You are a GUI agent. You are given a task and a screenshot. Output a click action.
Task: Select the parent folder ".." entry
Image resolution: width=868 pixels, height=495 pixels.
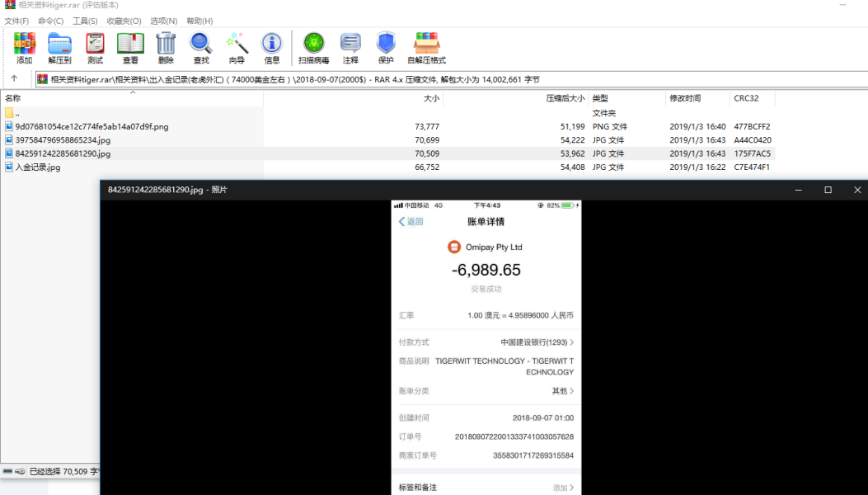[x=16, y=114]
